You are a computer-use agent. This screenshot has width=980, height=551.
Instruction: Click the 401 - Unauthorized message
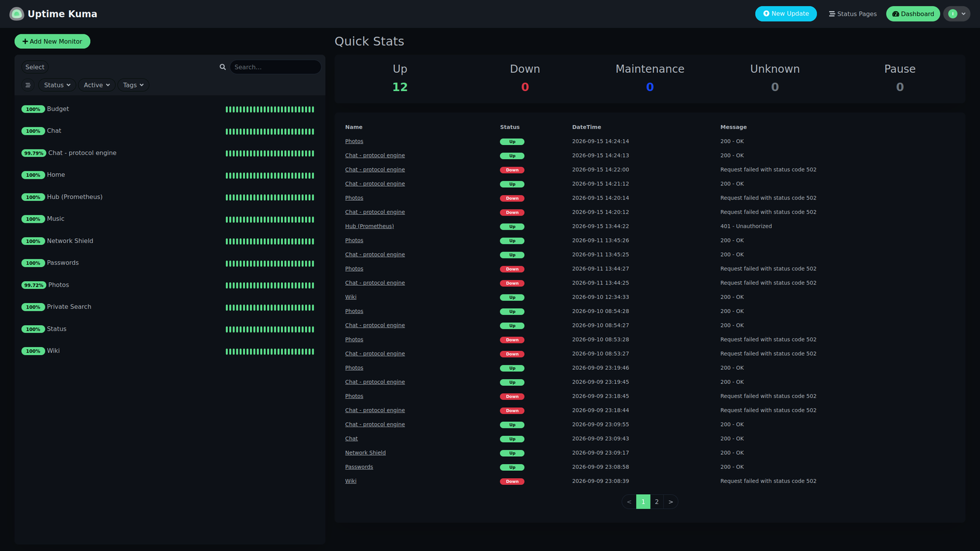pyautogui.click(x=746, y=227)
